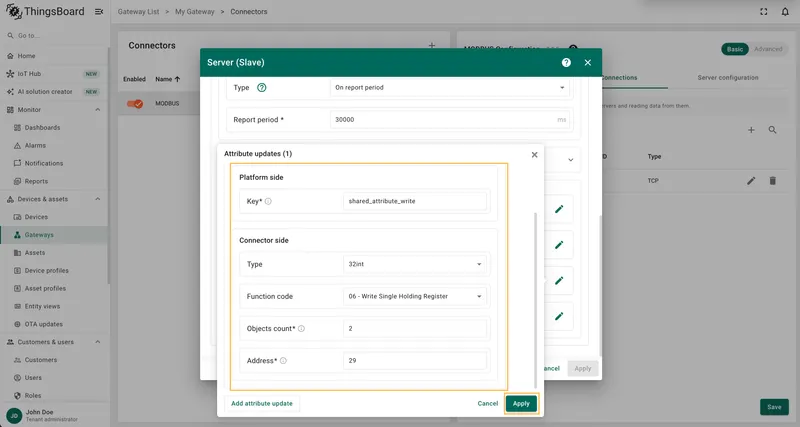Viewport: 800px width, 427px height.
Task: Open IoT Hub in sidebar
Action: [x=54, y=74]
